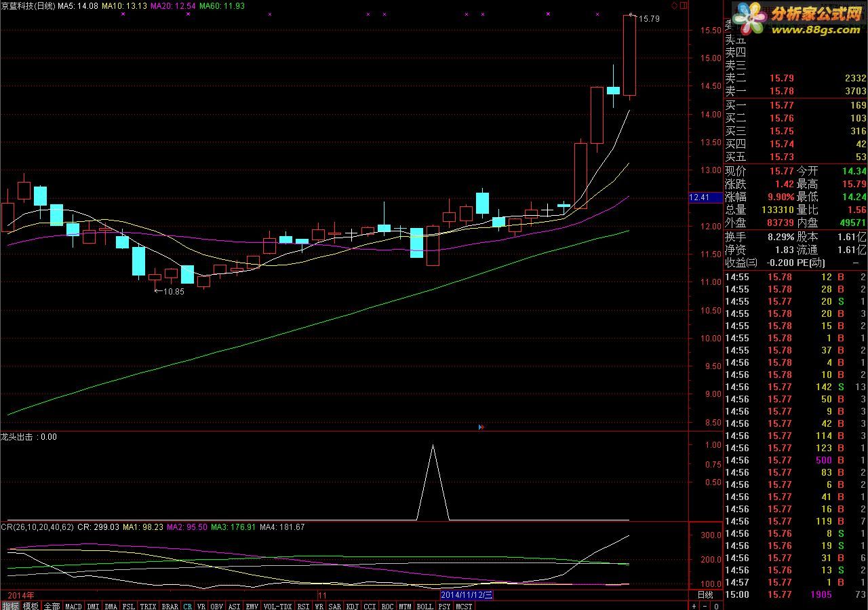Open the TRIX indicator tab
The image size is (868, 610).
(149, 605)
